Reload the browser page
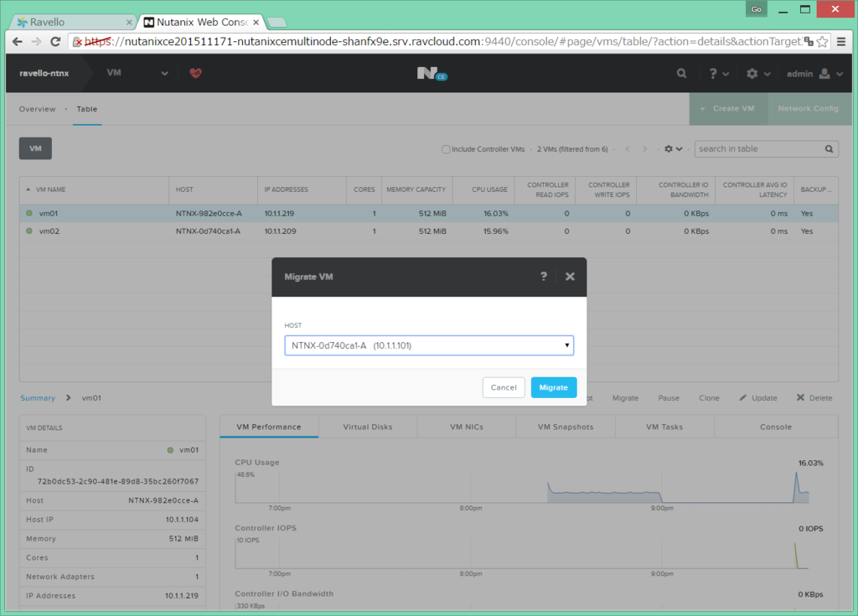 [55, 42]
